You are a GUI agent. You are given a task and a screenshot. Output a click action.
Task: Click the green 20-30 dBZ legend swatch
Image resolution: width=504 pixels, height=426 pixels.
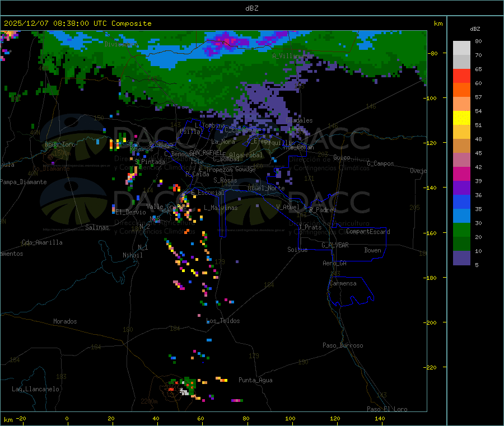pyautogui.click(x=461, y=230)
